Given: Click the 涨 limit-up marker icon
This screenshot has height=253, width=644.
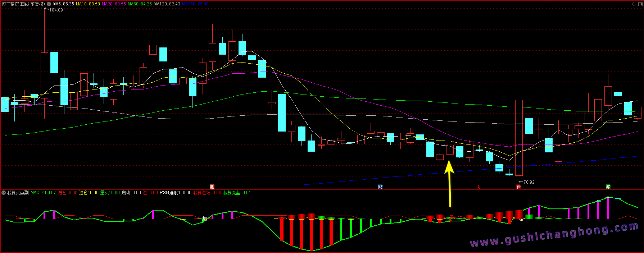Looking at the screenshot, I should (518, 187).
